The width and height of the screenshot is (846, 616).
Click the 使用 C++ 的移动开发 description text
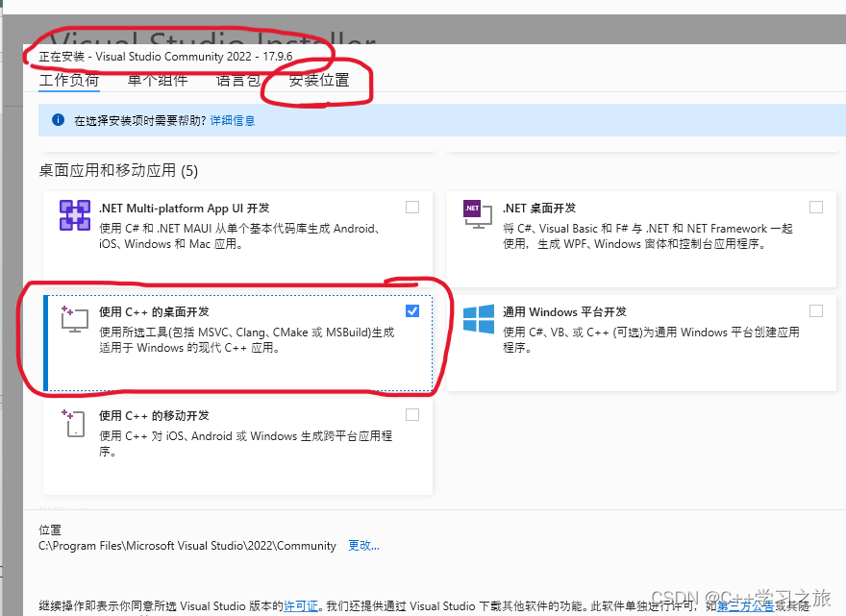click(245, 443)
